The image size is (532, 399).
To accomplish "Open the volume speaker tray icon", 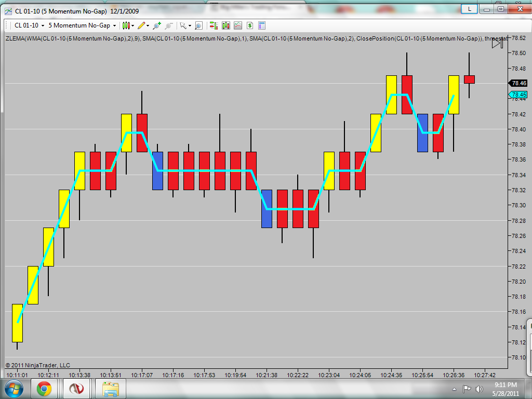I will pyautogui.click(x=479, y=389).
